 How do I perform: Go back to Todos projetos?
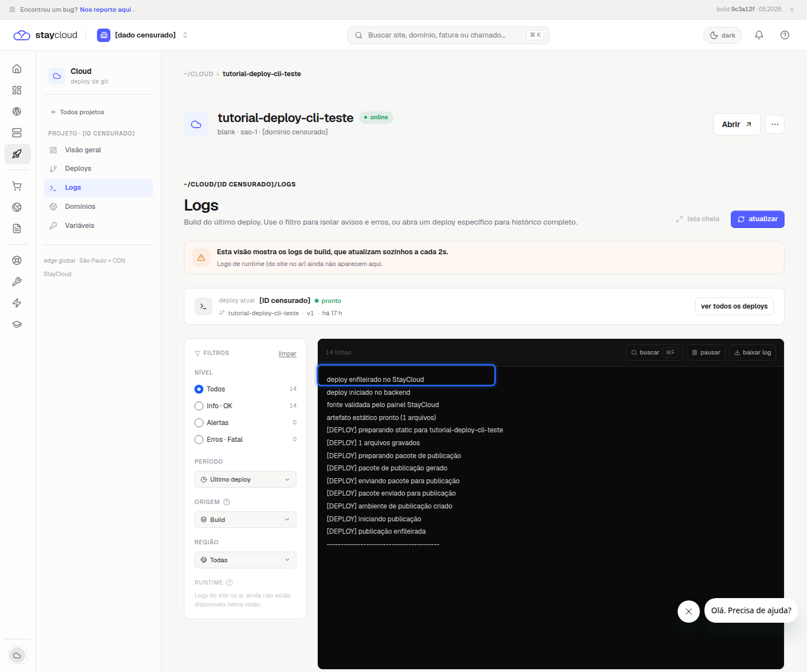[77, 112]
